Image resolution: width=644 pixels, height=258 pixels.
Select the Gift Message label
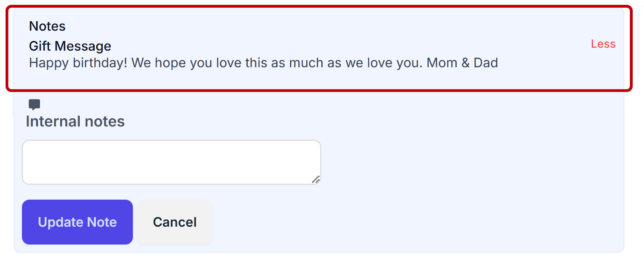click(70, 46)
